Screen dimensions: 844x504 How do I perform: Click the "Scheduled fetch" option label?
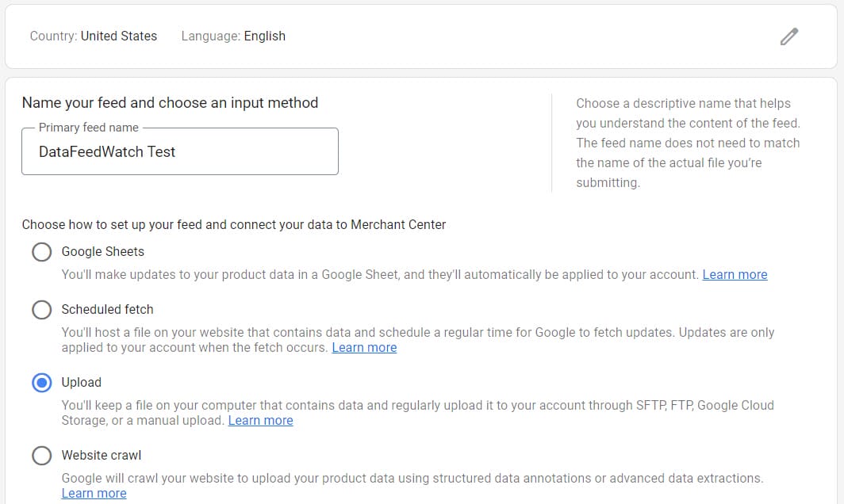(107, 309)
